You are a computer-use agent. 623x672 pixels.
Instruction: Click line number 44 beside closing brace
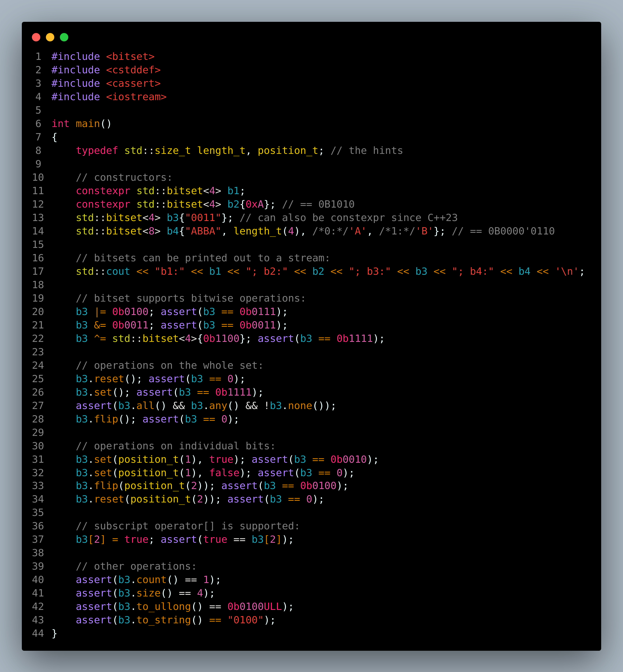pos(38,634)
